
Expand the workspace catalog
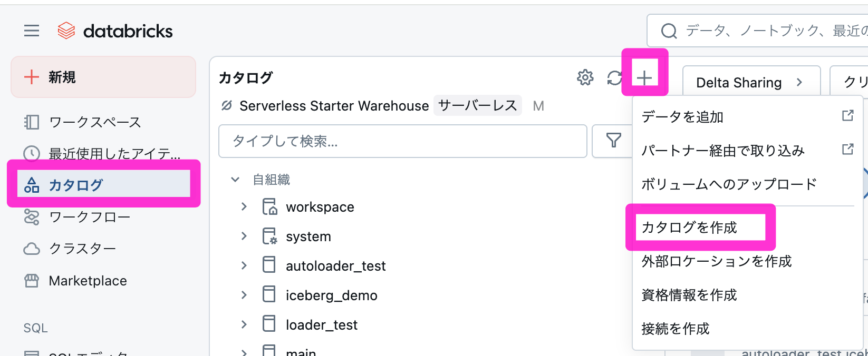[x=244, y=207]
